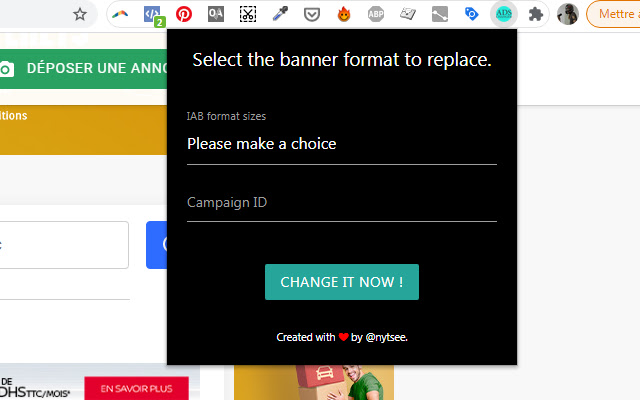Click the 'Déposer une annonce' green button
640x400 pixels.
pyautogui.click(x=83, y=69)
